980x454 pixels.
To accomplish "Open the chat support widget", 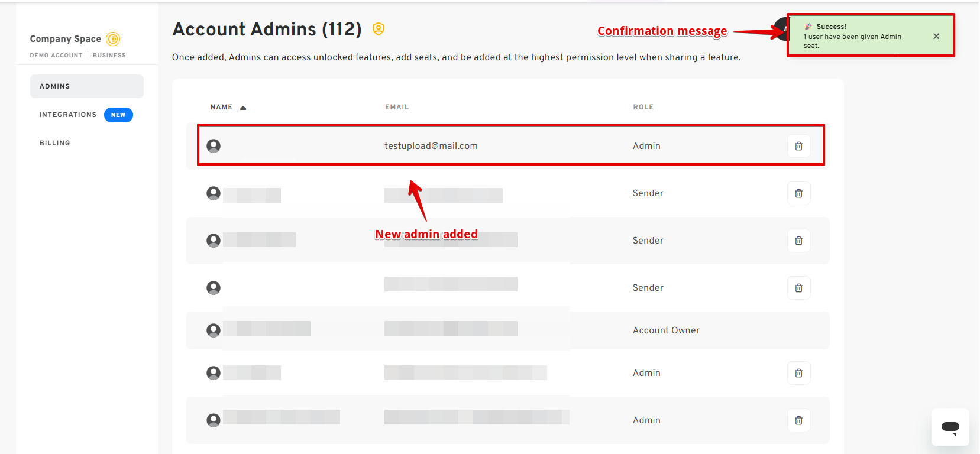I will [950, 427].
